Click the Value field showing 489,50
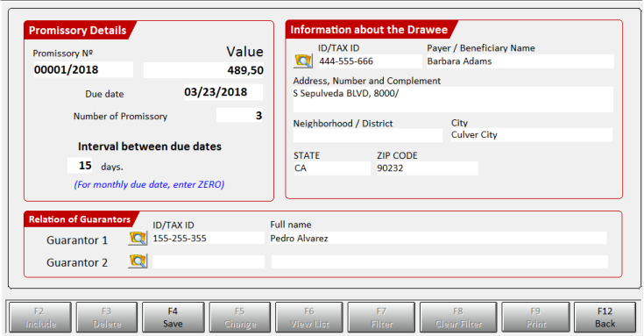 pyautogui.click(x=203, y=70)
